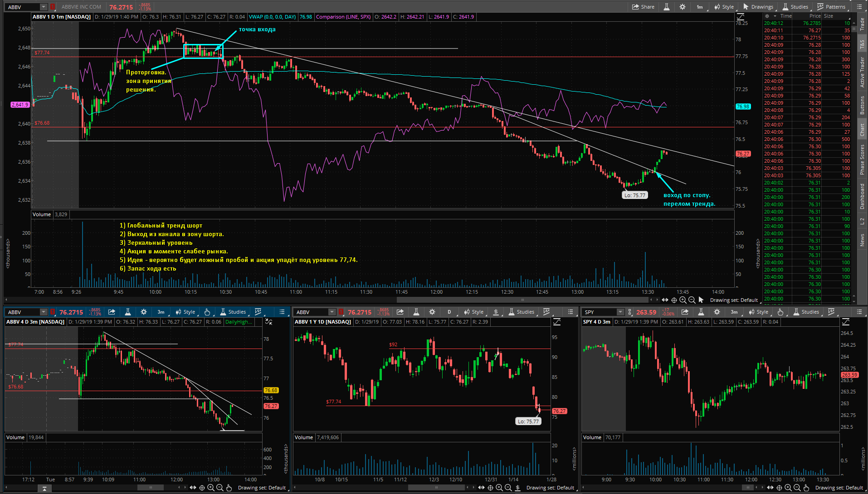Open the Studies menu in main chart toolbar
This screenshot has height=494, width=868.
(x=795, y=7)
